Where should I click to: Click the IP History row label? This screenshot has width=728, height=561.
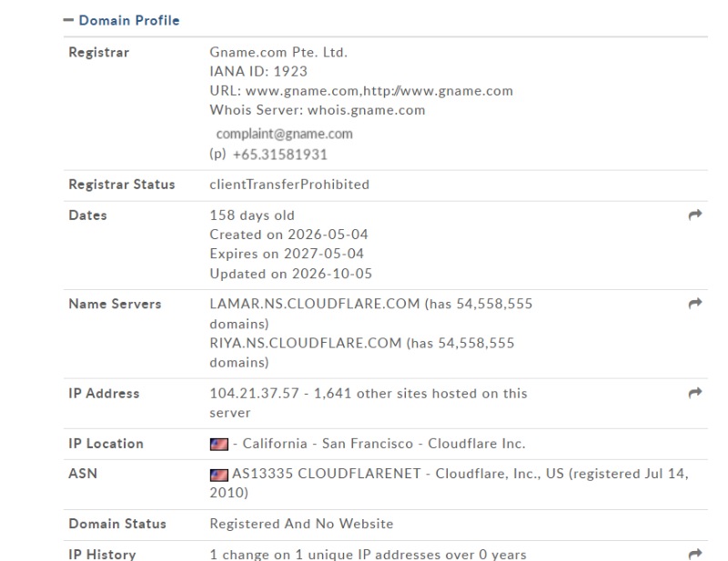coord(102,555)
